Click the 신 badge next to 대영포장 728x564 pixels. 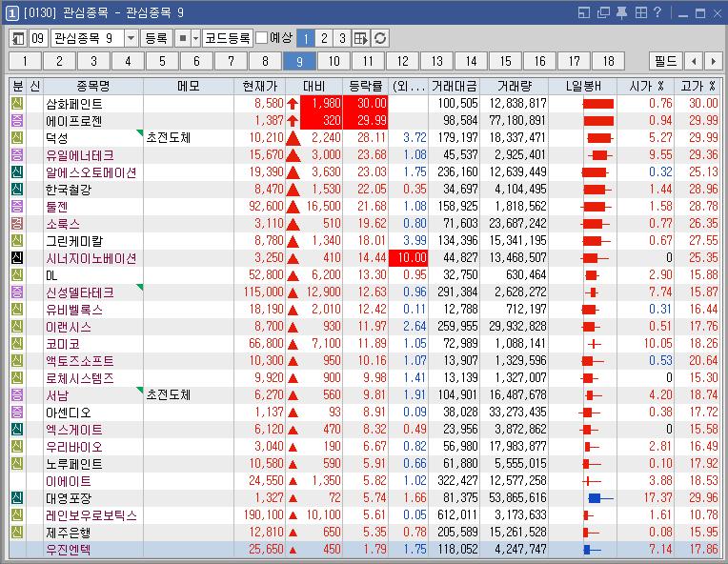coord(17,498)
